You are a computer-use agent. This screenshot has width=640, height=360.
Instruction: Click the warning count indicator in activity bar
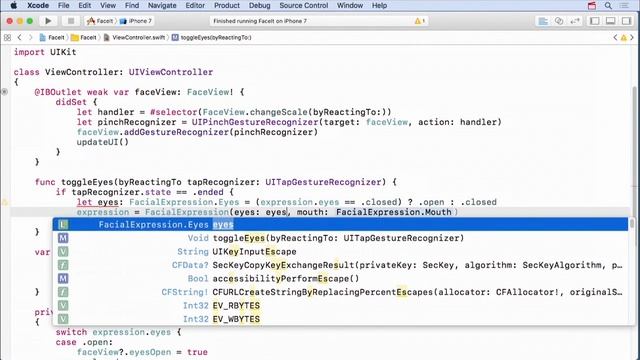pyautogui.click(x=420, y=21)
